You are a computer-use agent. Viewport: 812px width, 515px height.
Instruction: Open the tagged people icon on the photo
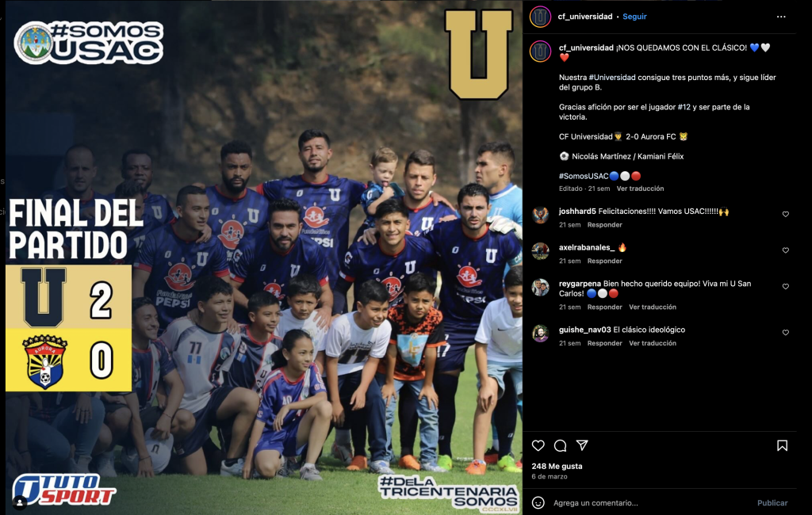[20, 502]
